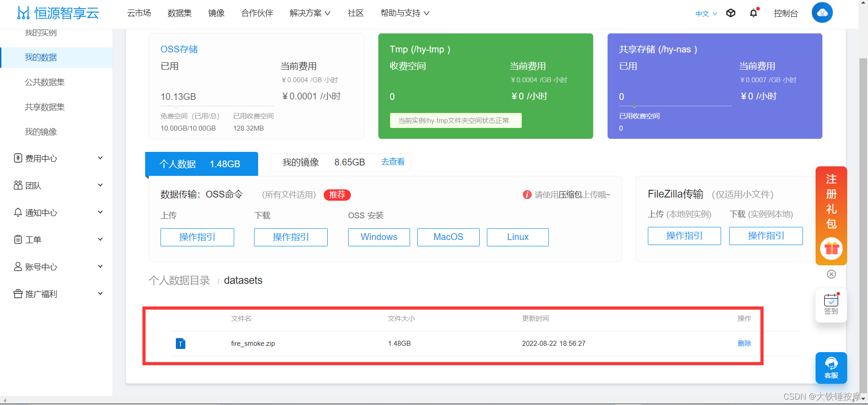
Task: Click the Linux OSS install button
Action: (518, 237)
